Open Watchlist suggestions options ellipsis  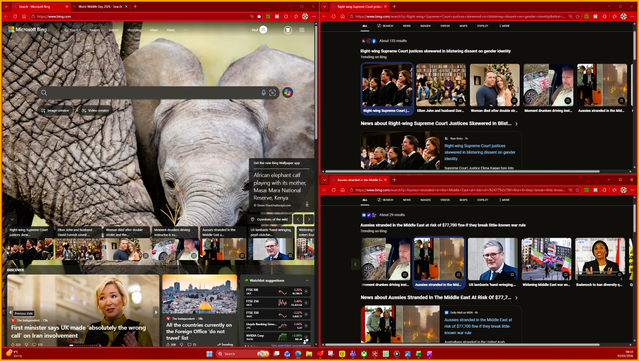[x=307, y=280]
